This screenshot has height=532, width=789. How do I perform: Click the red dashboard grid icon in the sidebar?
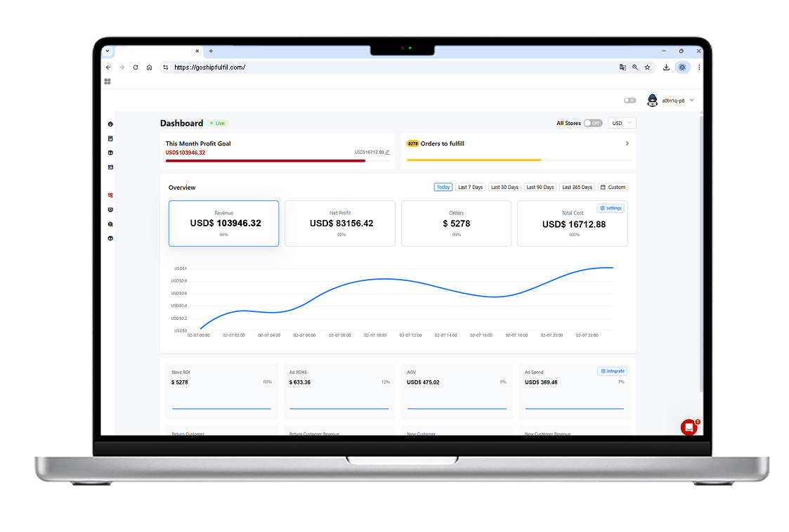(110, 195)
